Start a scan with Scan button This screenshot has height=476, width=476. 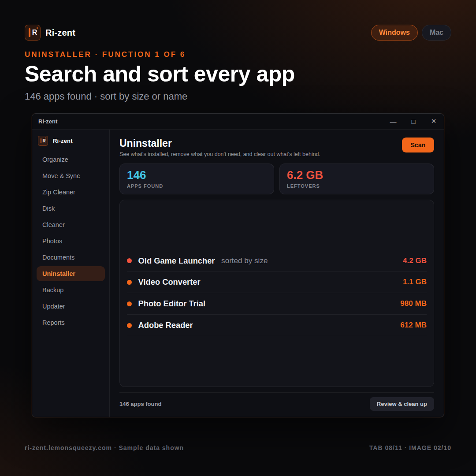(x=418, y=145)
